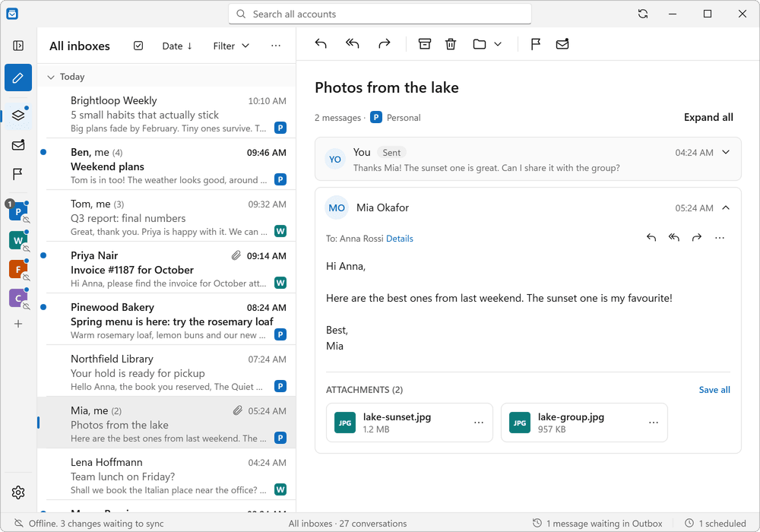Viewport: 760px width, 532px height.
Task: Open the Q3 report: final numbers conversation
Action: [166, 217]
